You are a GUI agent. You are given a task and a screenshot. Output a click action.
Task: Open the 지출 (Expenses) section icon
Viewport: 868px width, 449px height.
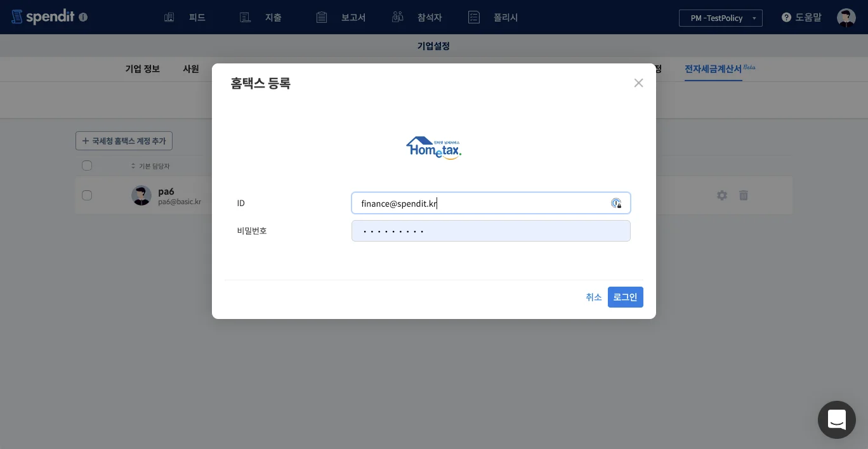click(245, 17)
